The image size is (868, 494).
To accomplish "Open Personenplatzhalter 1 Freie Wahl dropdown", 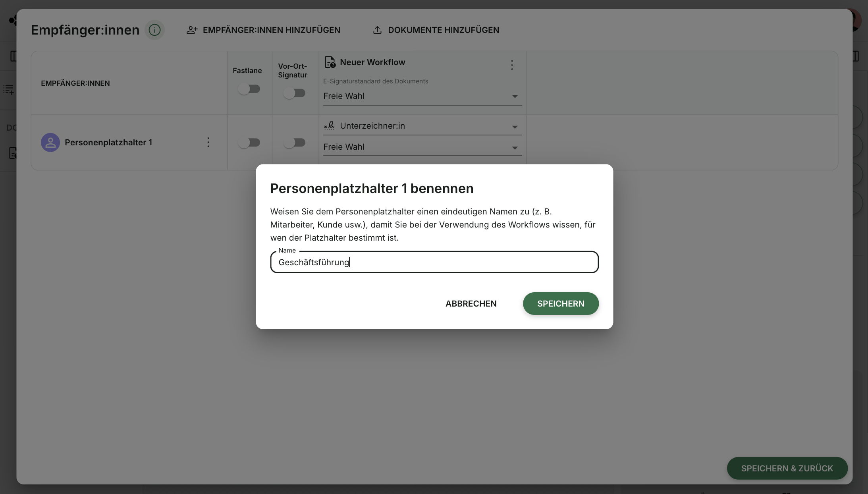I will (422, 147).
